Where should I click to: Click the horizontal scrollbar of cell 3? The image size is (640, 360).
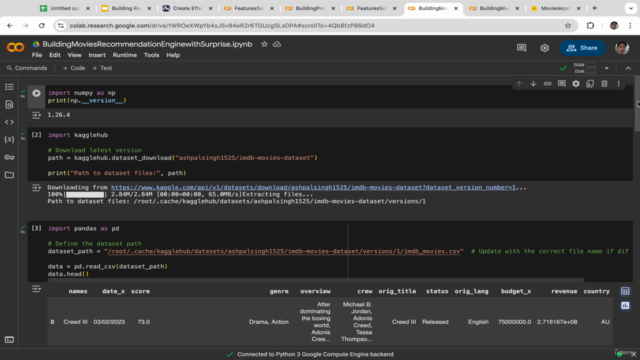(315, 280)
